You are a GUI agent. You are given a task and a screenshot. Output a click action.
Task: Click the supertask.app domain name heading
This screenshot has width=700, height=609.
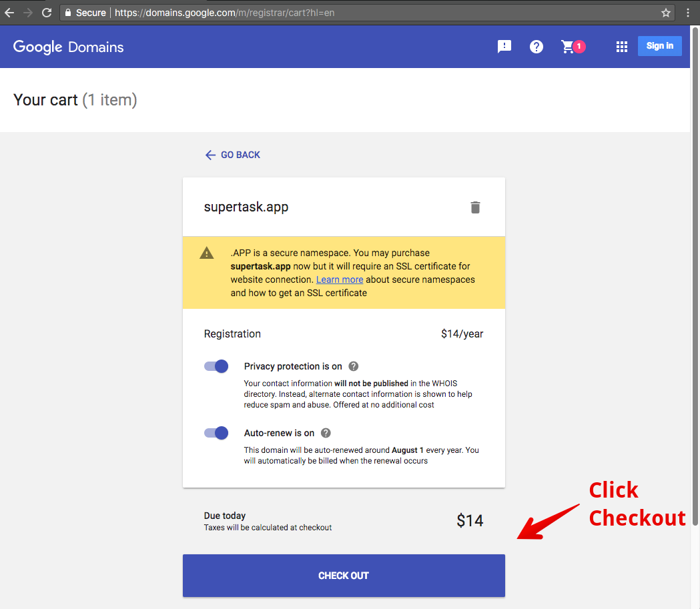[x=246, y=207]
